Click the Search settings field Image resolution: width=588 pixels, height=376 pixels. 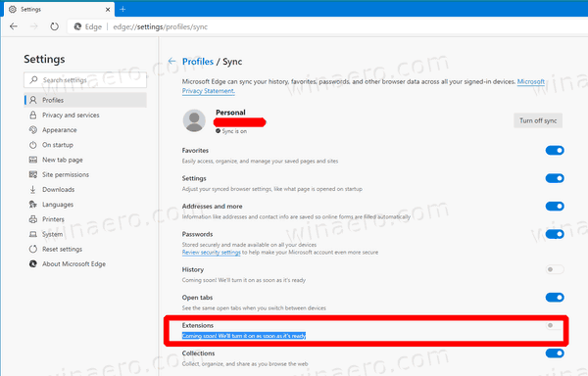point(85,79)
